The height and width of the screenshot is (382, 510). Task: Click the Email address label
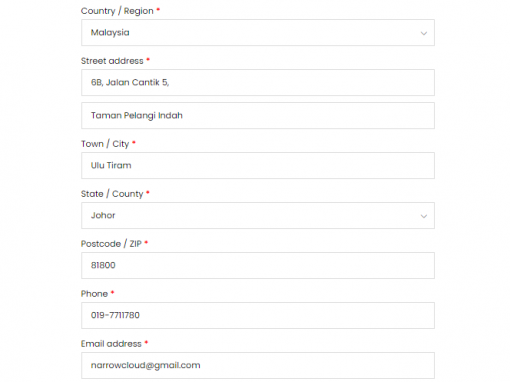[111, 344]
